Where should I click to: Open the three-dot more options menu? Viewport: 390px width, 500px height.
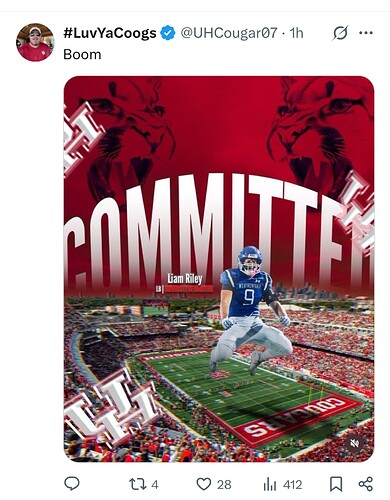click(366, 33)
